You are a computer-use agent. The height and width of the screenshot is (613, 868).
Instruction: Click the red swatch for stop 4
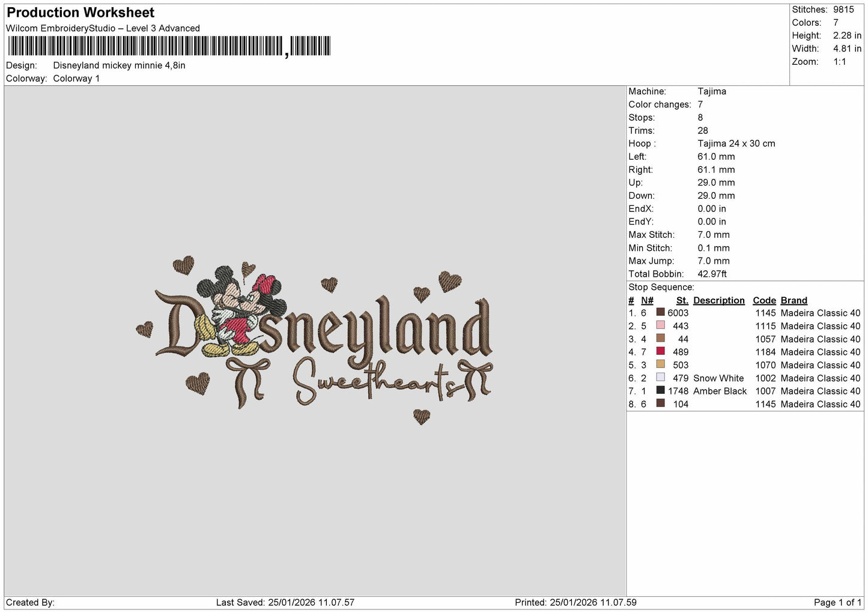[661, 351]
